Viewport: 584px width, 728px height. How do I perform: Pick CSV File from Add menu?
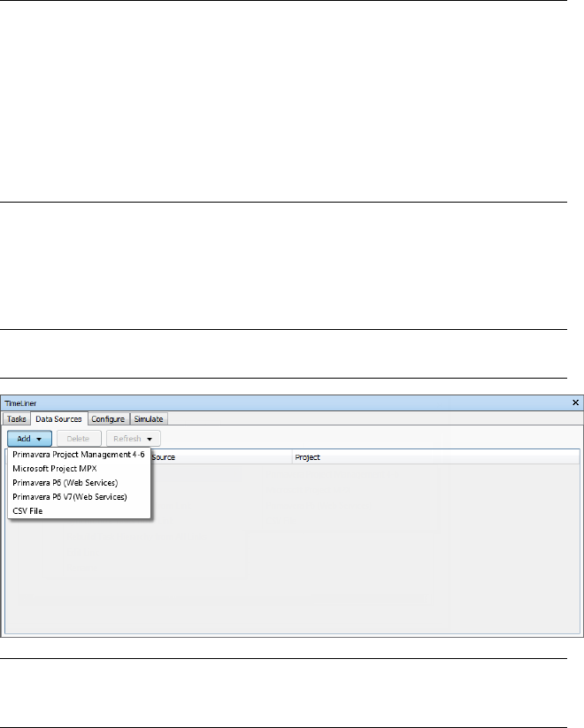[79, 510]
